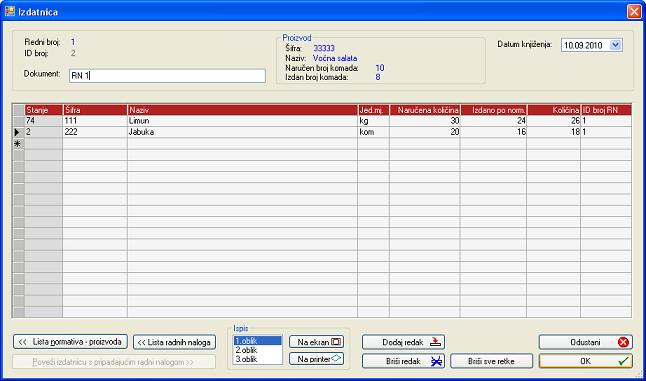Screen dimensions: 646x381
Task: Click ordered quantity cell showing 20
Action: click(x=425, y=132)
